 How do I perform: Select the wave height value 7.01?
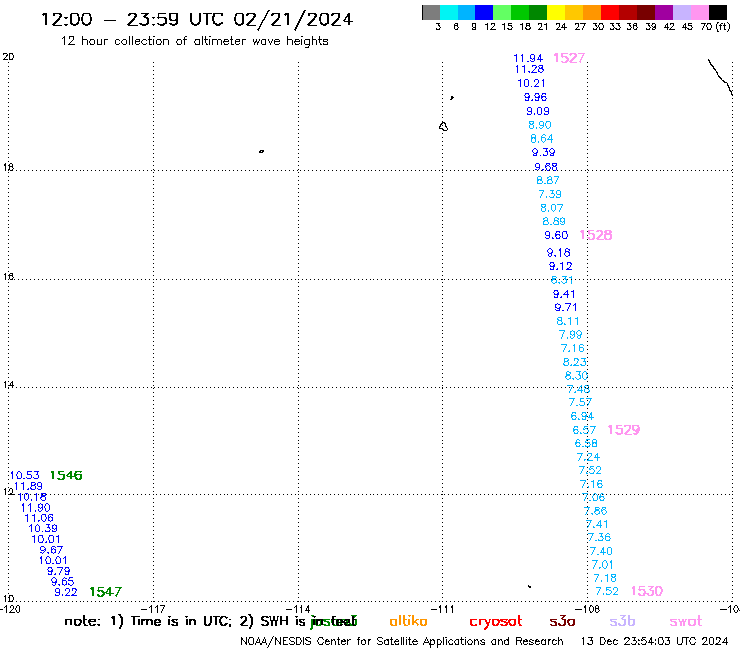coord(603,565)
